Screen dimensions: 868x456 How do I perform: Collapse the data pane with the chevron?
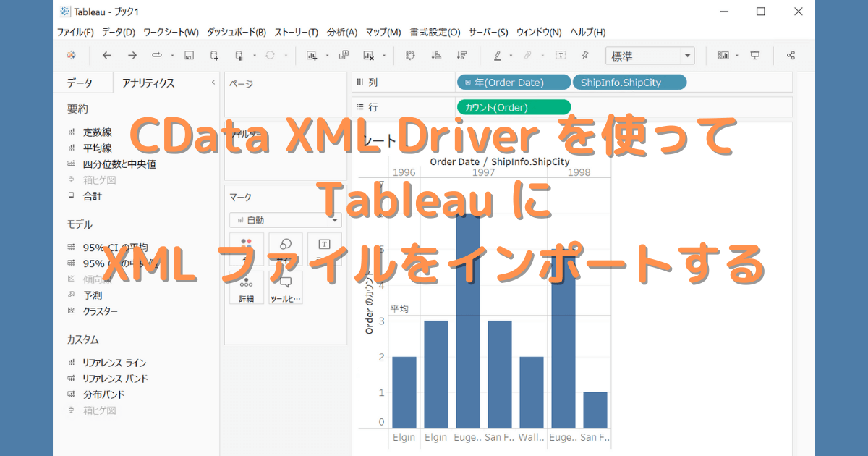tap(213, 83)
